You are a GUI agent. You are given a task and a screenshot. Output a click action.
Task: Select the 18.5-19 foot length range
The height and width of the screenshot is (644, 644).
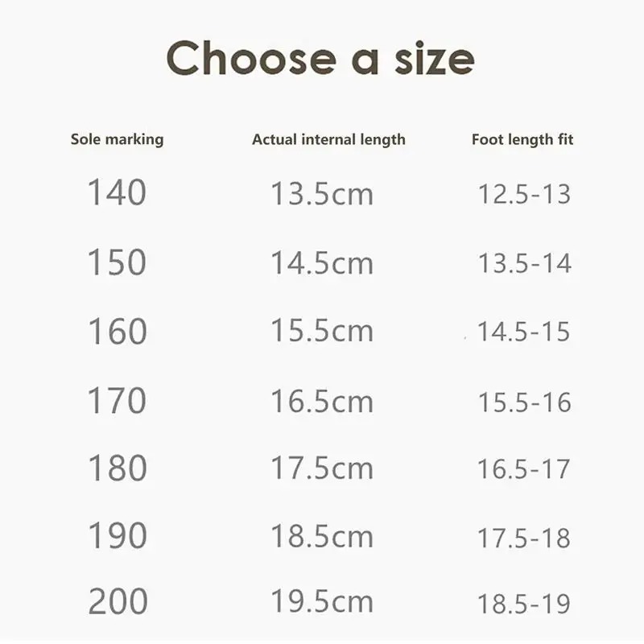pyautogui.click(x=524, y=603)
